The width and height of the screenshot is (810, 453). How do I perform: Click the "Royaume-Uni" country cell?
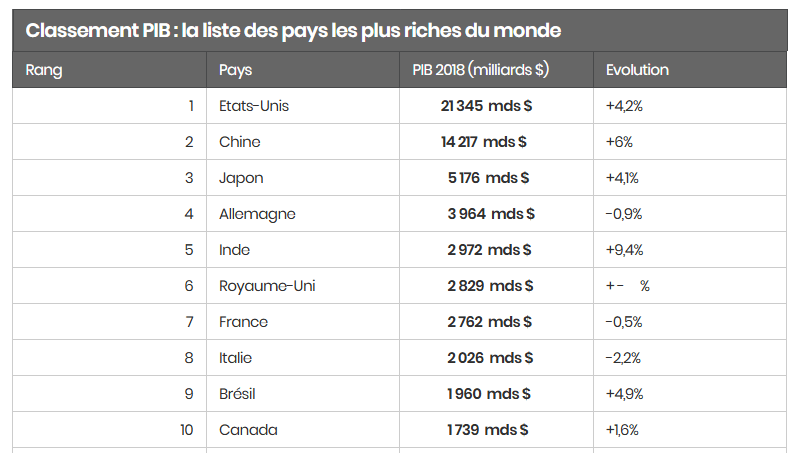[x=267, y=286]
